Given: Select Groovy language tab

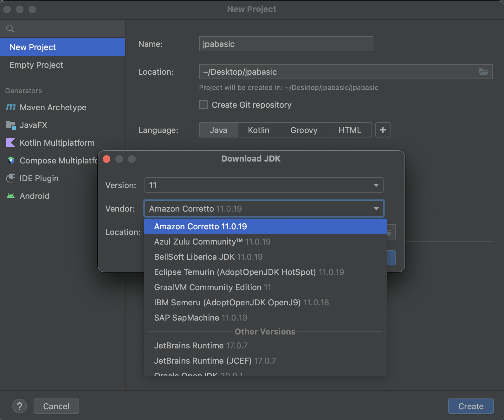Looking at the screenshot, I should pos(304,130).
